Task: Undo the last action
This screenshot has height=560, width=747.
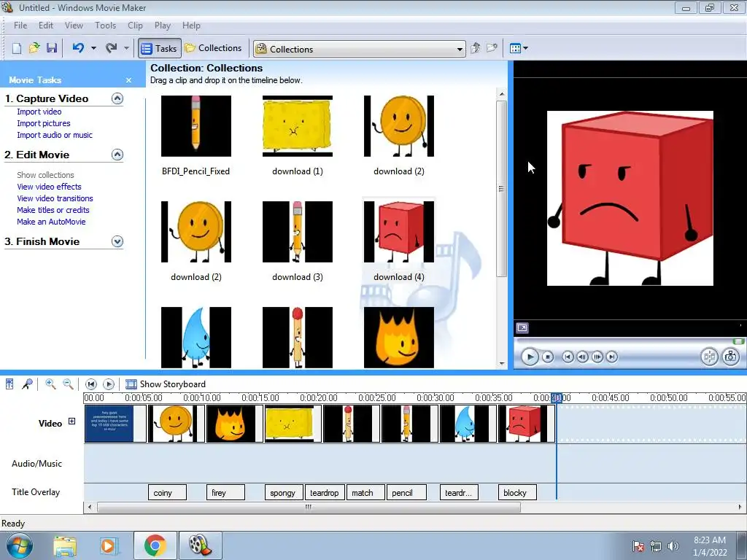Action: 79,48
